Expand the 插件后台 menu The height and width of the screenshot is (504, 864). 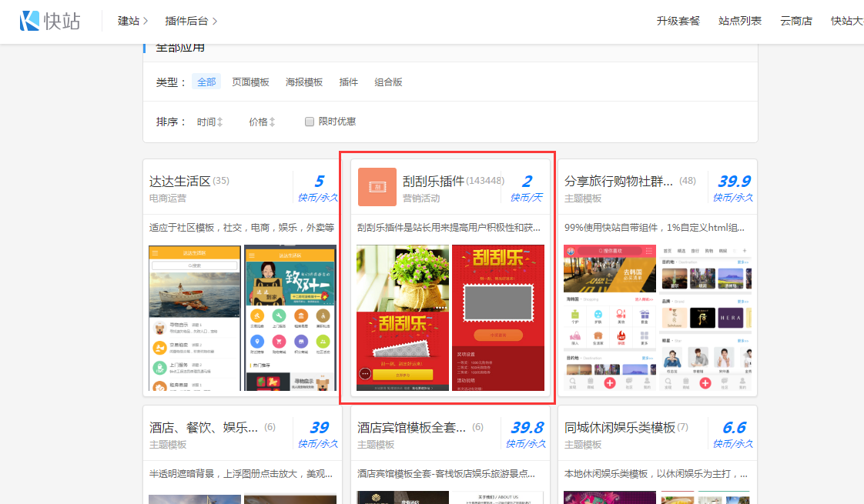(x=186, y=21)
